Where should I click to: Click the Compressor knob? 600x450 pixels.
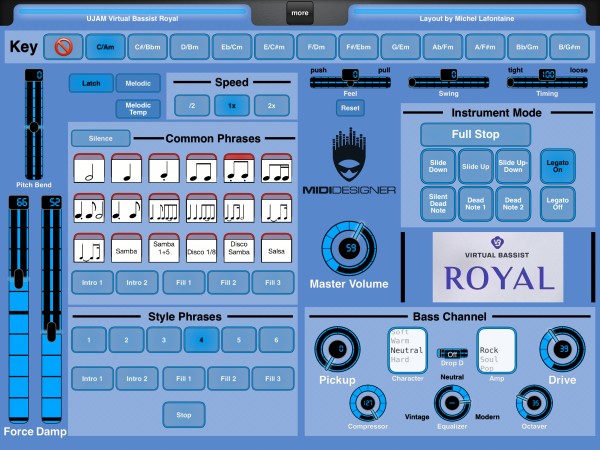coord(368,403)
